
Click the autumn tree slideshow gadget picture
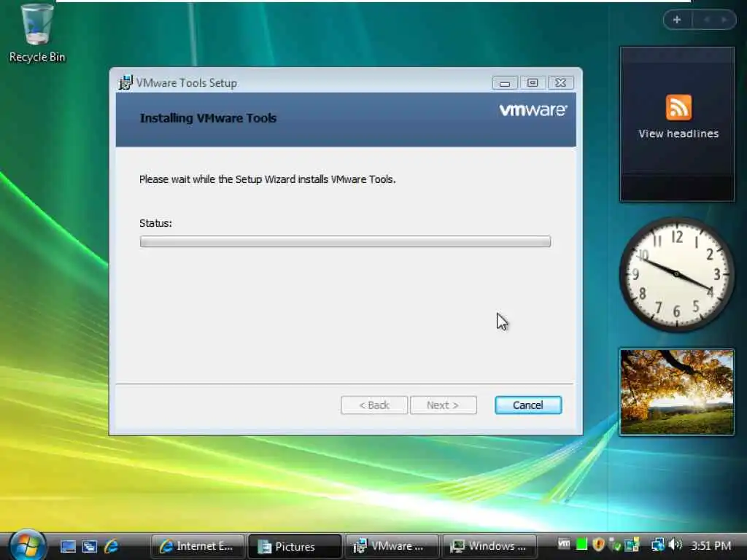point(677,392)
